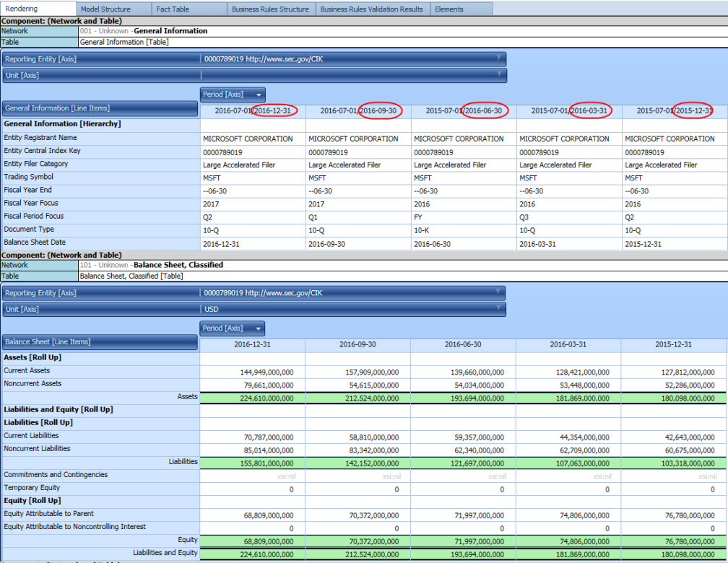Image resolution: width=728 pixels, height=563 pixels.
Task: Click the General Information [Hierarchy] heading
Action: tap(62, 124)
